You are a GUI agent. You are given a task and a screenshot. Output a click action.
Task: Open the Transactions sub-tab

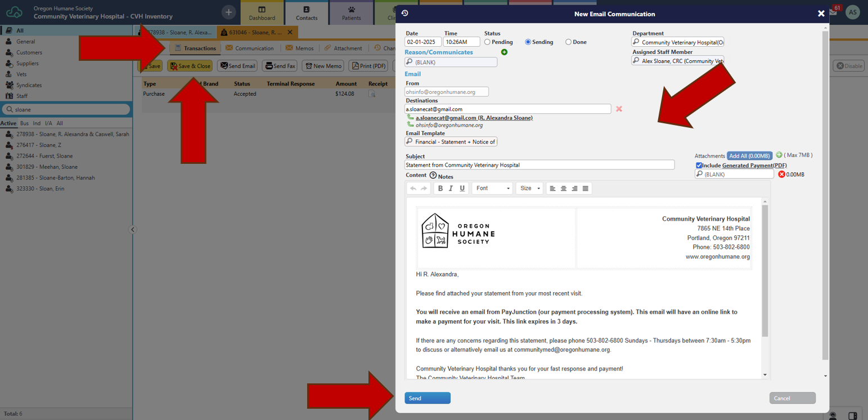click(195, 48)
